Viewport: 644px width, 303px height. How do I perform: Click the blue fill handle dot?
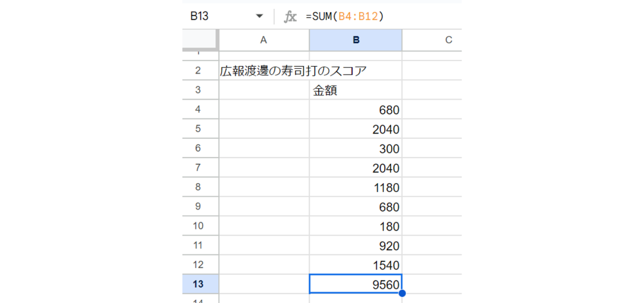tap(402, 294)
